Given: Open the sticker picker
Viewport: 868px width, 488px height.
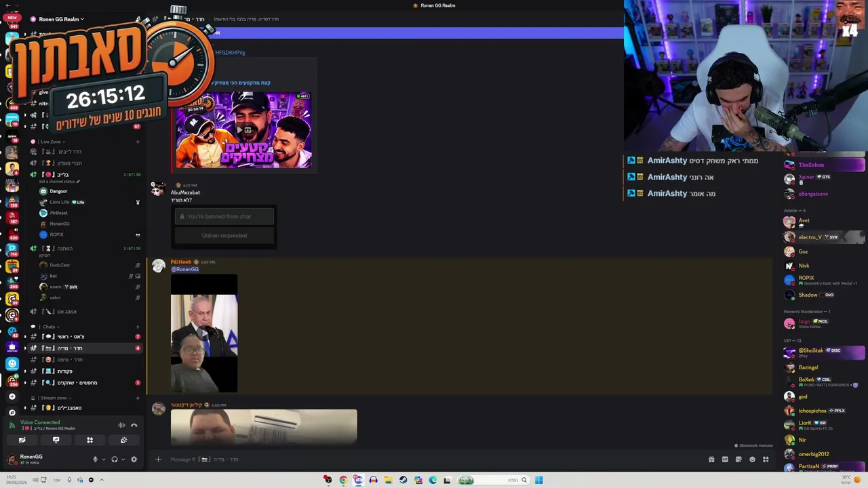Looking at the screenshot, I should (x=738, y=460).
